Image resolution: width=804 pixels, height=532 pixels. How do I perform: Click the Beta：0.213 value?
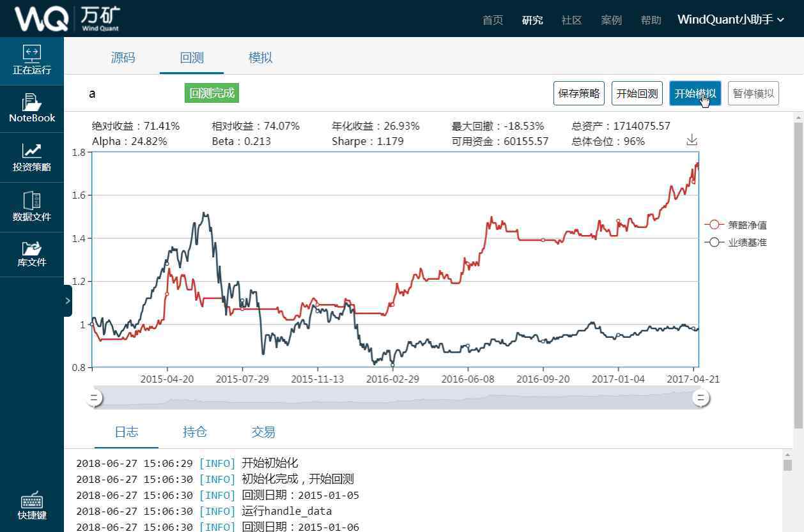(x=241, y=141)
